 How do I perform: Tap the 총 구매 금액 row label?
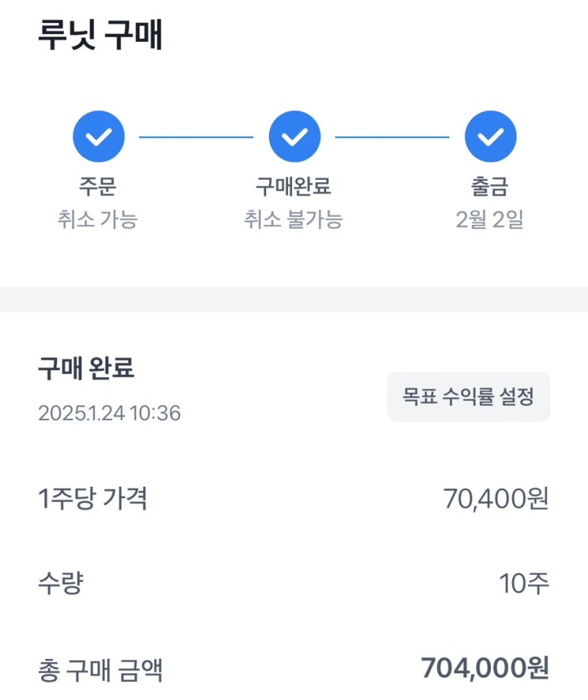[101, 670]
